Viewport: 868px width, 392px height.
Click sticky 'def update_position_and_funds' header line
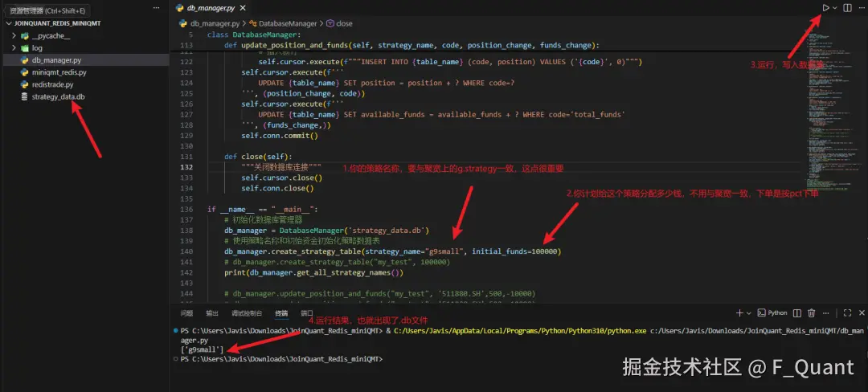tap(411, 45)
